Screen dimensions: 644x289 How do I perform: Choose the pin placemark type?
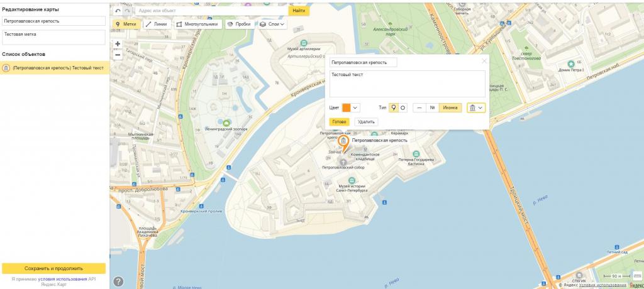394,107
